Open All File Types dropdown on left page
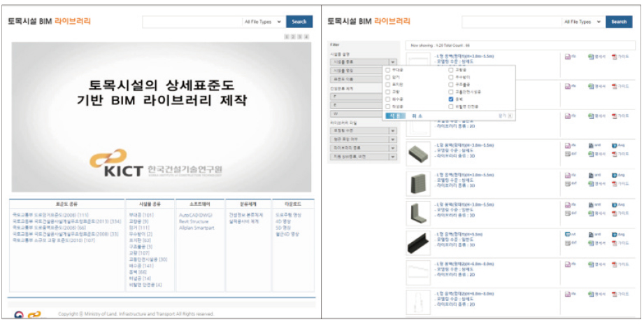The height and width of the screenshot is (324, 644). [x=262, y=22]
